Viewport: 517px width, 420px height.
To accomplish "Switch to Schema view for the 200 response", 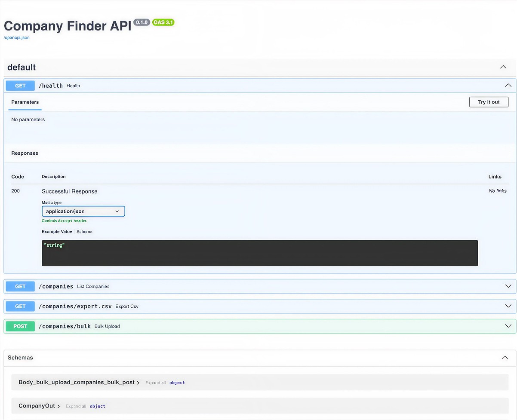I will [84, 231].
